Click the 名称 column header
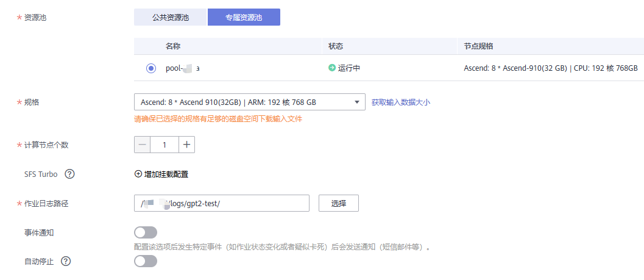 click(173, 46)
